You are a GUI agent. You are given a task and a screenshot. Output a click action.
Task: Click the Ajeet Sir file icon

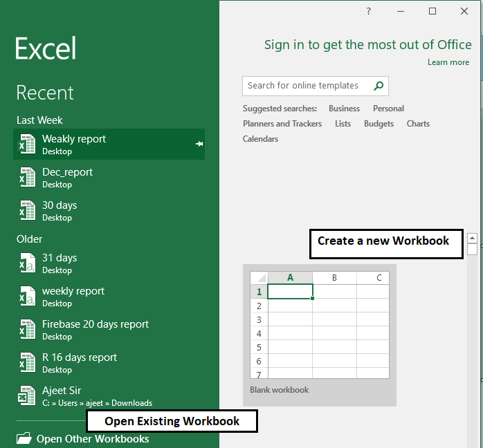[x=26, y=396]
